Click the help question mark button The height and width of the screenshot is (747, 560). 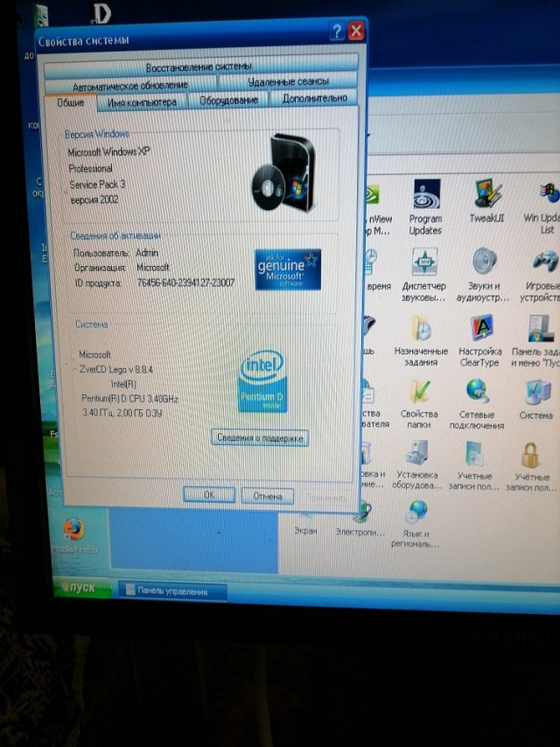[x=337, y=31]
